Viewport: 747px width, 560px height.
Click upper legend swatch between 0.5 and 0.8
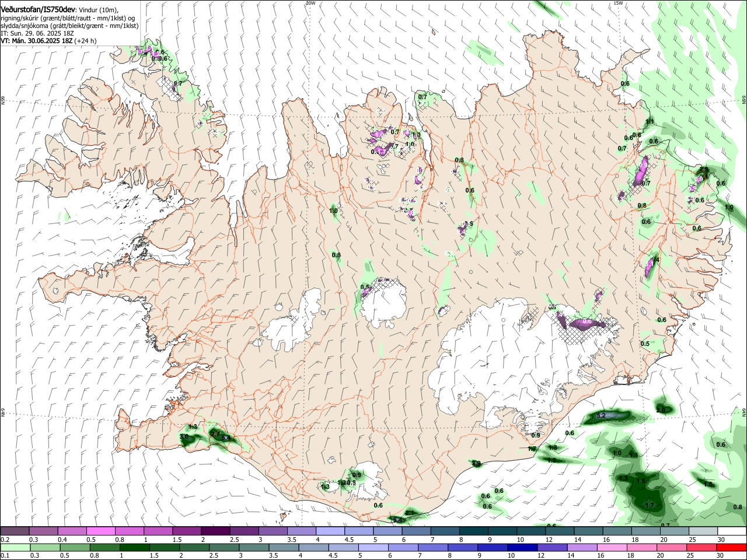(100, 531)
